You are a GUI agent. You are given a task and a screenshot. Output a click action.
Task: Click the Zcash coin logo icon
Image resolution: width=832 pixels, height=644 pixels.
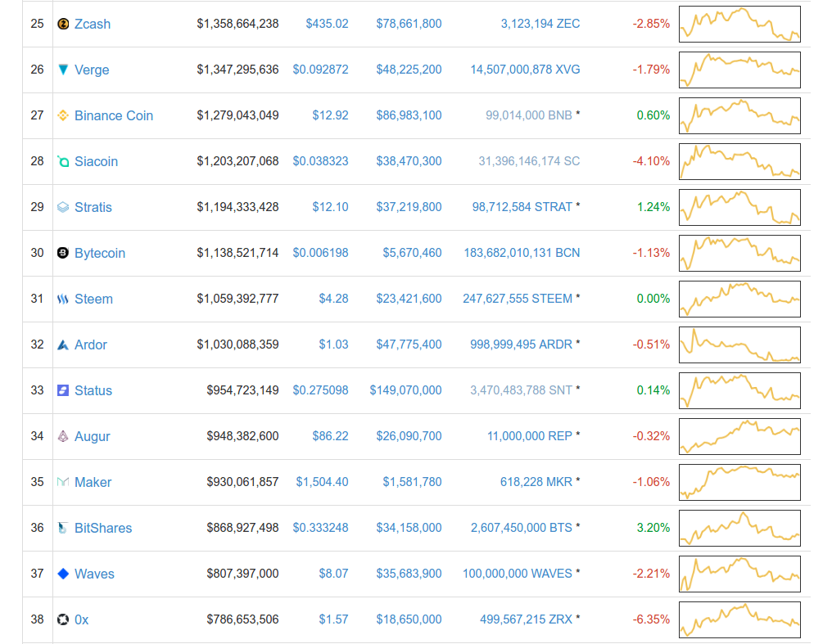click(x=63, y=24)
